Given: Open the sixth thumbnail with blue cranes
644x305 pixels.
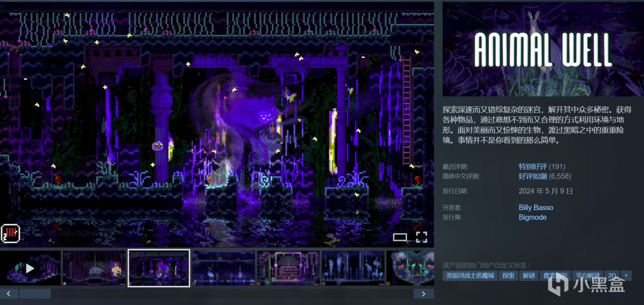Looking at the screenshot, I should click(x=352, y=268).
